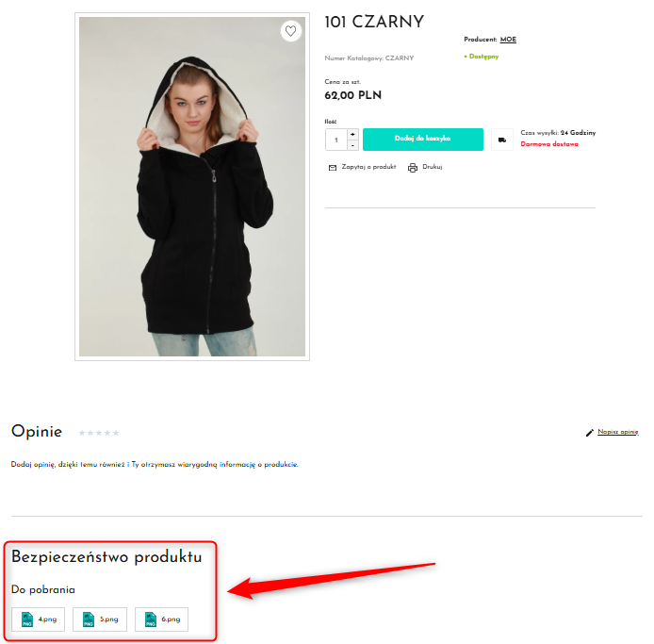Click Dodaj do koszyka button
The width and height of the screenshot is (654, 644).
click(423, 140)
